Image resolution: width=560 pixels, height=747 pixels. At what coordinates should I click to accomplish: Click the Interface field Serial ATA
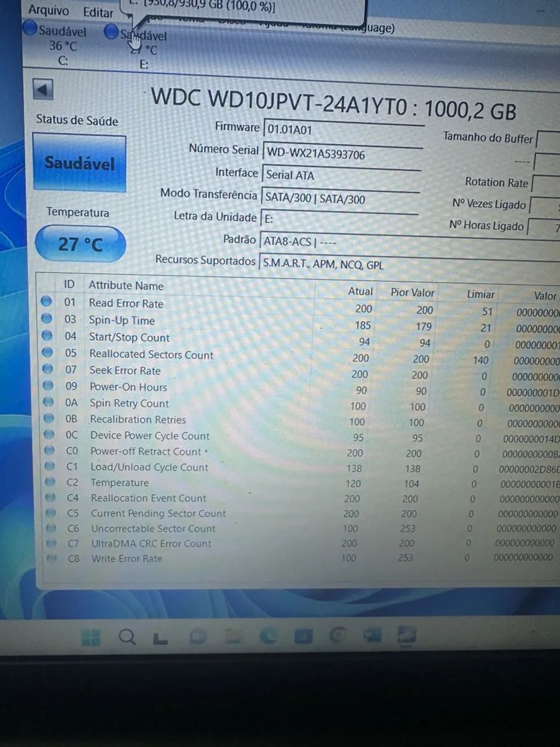[x=341, y=176]
